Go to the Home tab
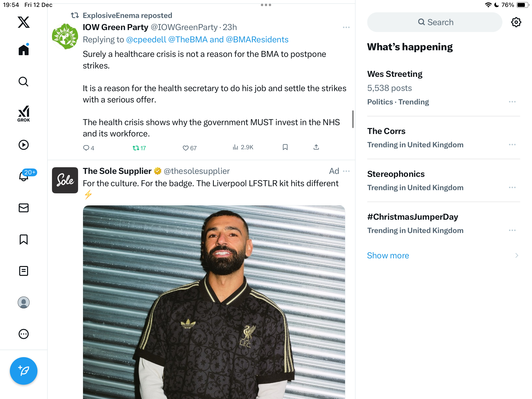Screen dimensions: 532x399 tap(24, 50)
